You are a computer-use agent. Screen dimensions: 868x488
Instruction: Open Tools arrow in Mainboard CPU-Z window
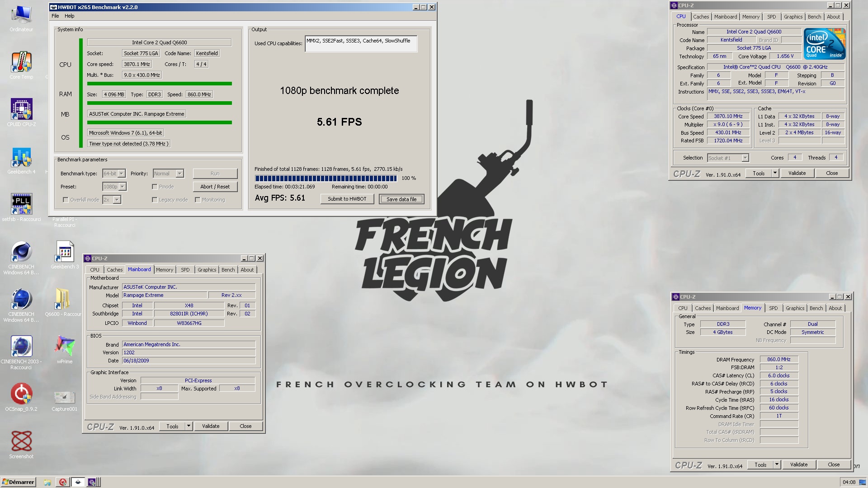(x=189, y=426)
